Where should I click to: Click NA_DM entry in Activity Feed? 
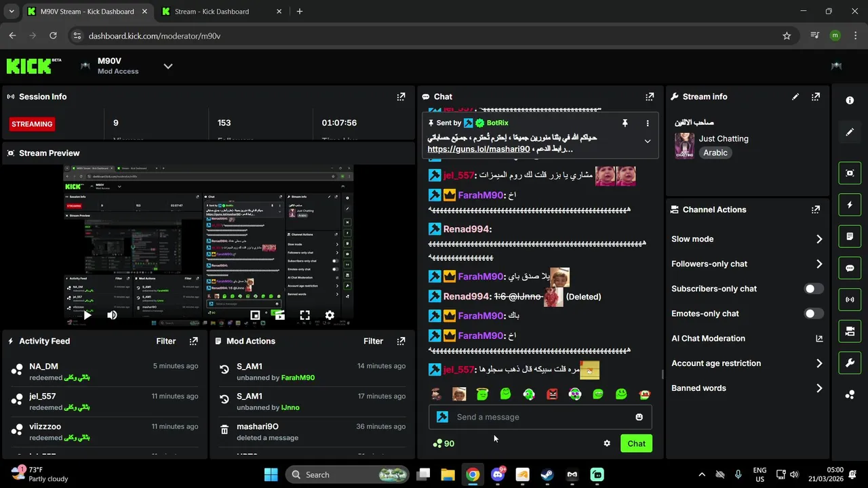[x=105, y=372]
